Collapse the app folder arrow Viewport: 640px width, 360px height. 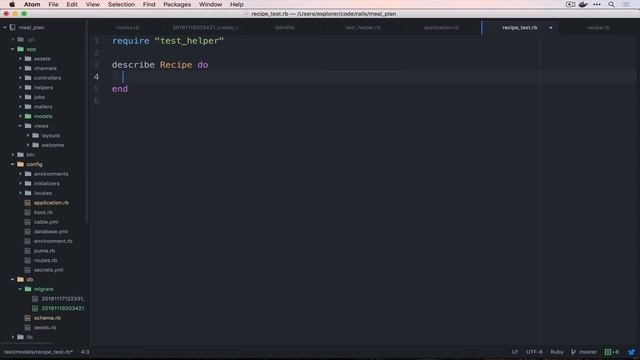12,49
